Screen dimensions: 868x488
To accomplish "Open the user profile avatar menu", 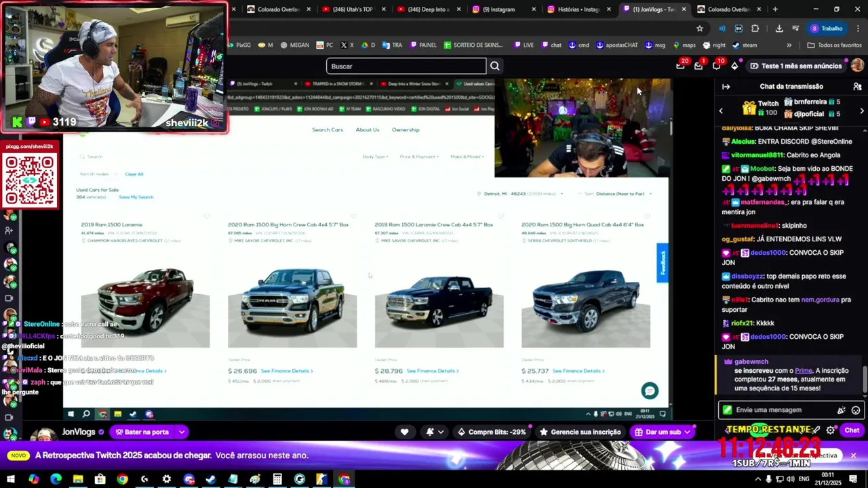I will pos(857,66).
